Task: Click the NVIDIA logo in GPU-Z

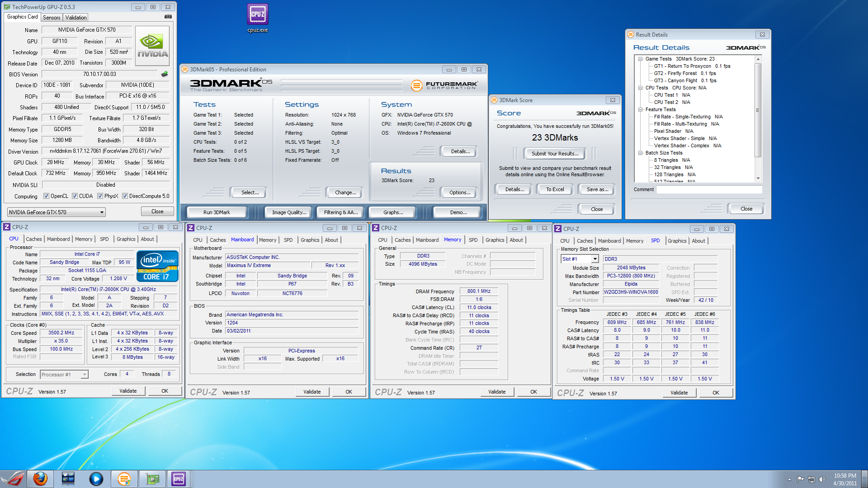Action: [152, 46]
